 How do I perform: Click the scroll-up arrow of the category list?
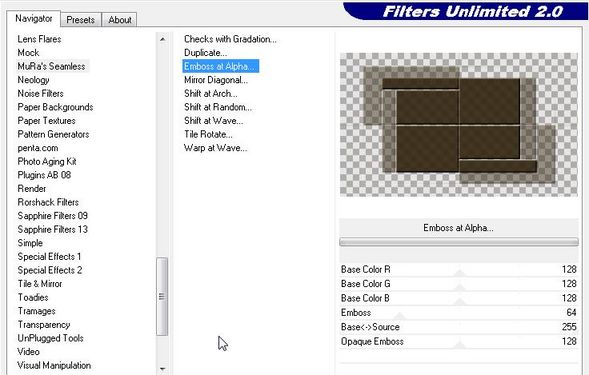[x=162, y=39]
